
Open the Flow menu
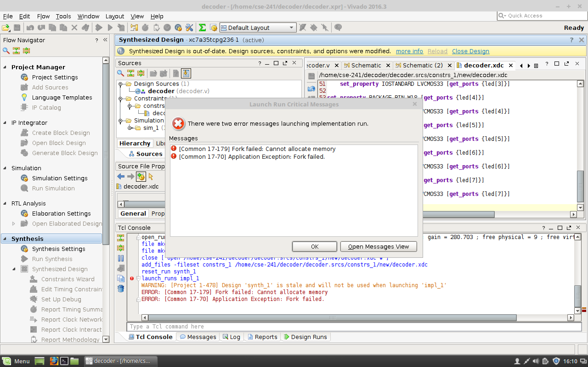(x=43, y=16)
